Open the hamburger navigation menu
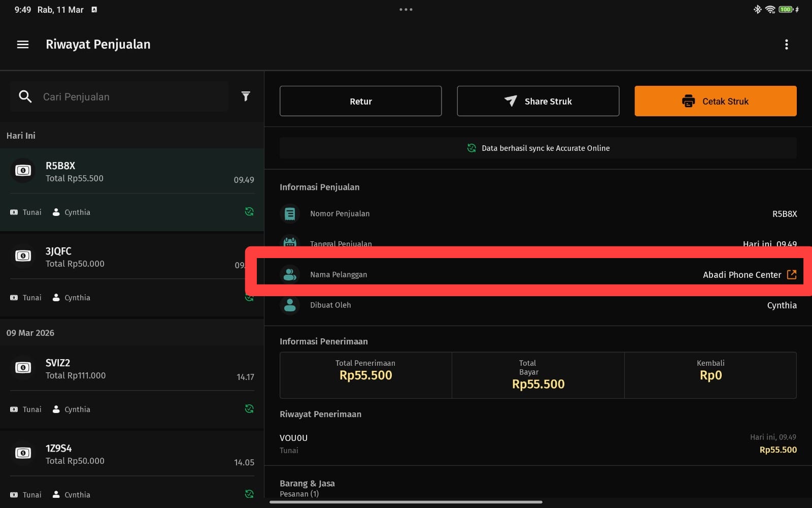The height and width of the screenshot is (508, 812). pos(23,45)
